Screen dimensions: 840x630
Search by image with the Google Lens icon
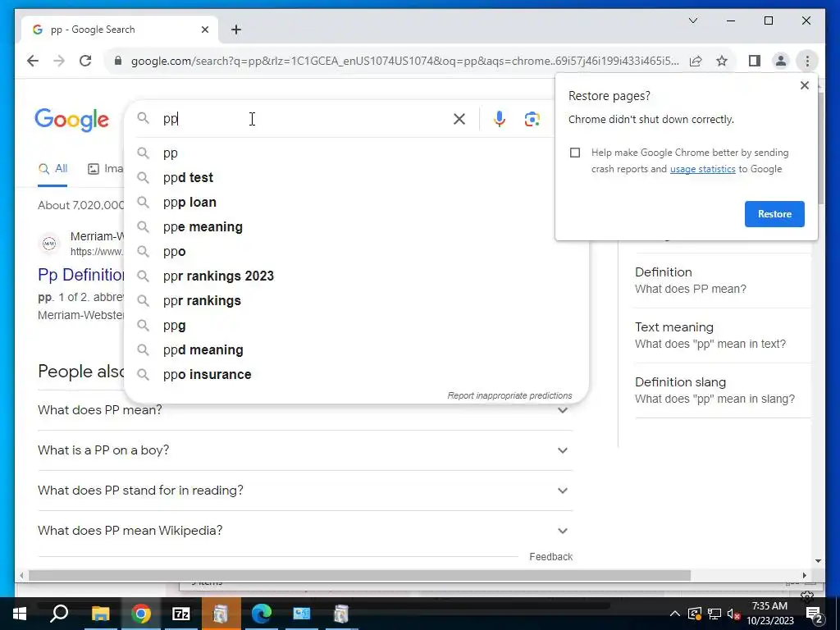click(532, 119)
